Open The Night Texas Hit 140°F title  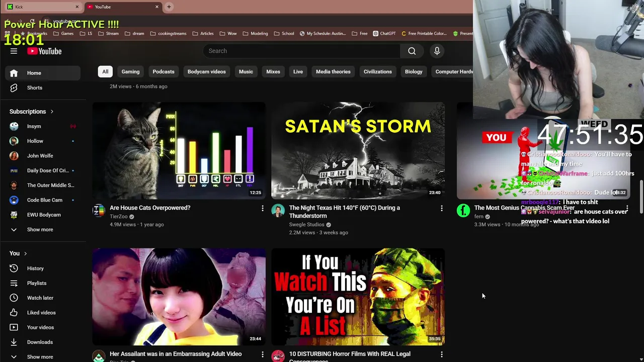tap(345, 212)
